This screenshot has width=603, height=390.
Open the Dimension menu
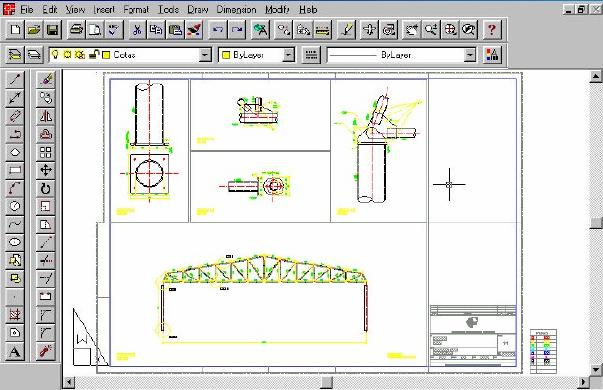tap(236, 9)
